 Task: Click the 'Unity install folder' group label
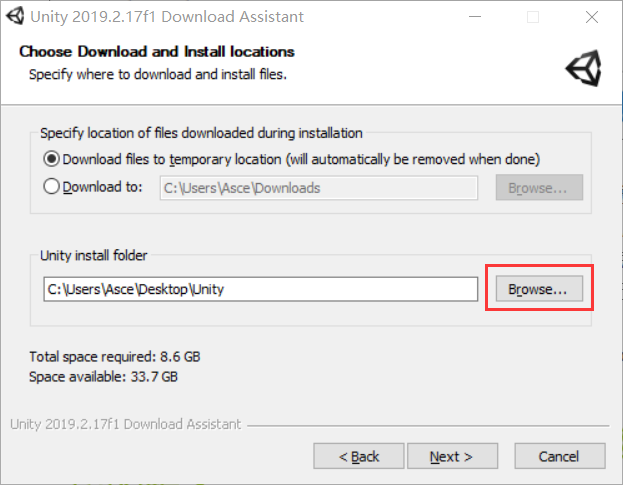[94, 255]
